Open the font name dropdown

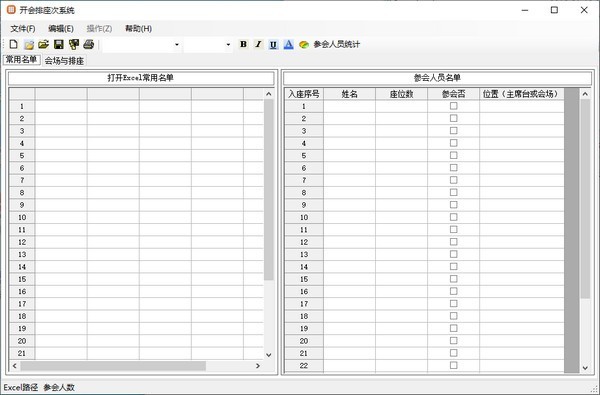tap(177, 45)
